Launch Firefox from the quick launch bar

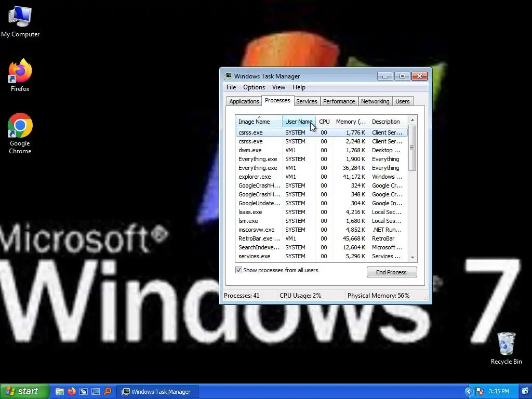point(72,391)
